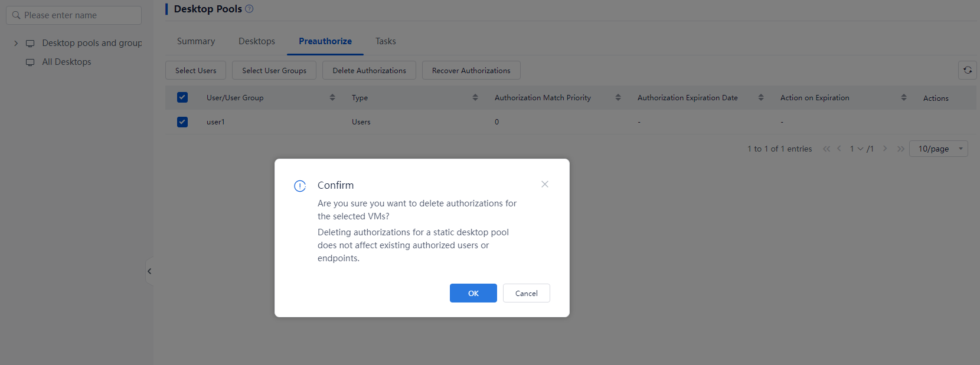Toggle the select-all header checkbox

point(182,97)
